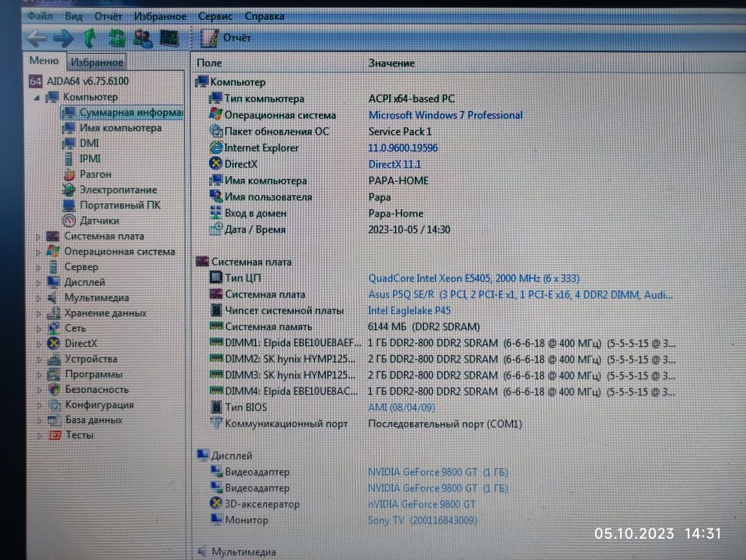
Task: Click the Дата / Время clock icon
Action: point(216,229)
